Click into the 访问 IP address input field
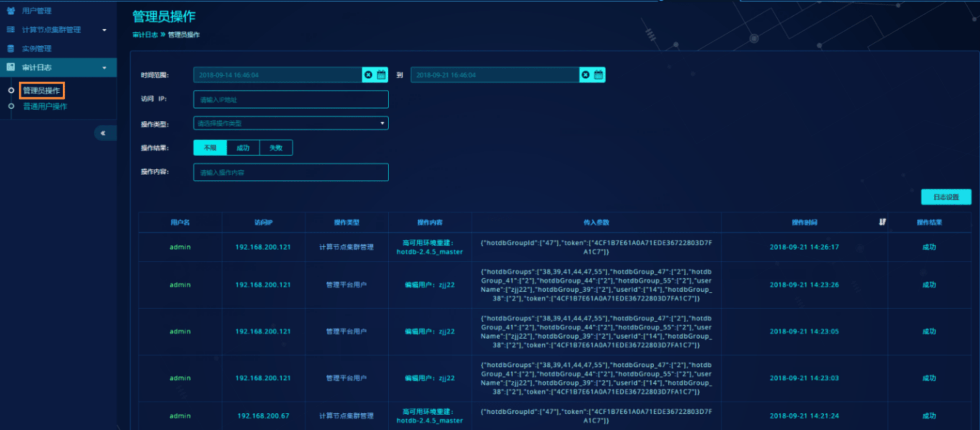 (x=291, y=100)
